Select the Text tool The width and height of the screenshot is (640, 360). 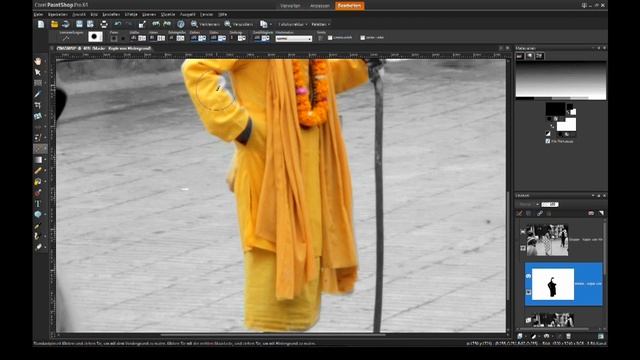38,204
